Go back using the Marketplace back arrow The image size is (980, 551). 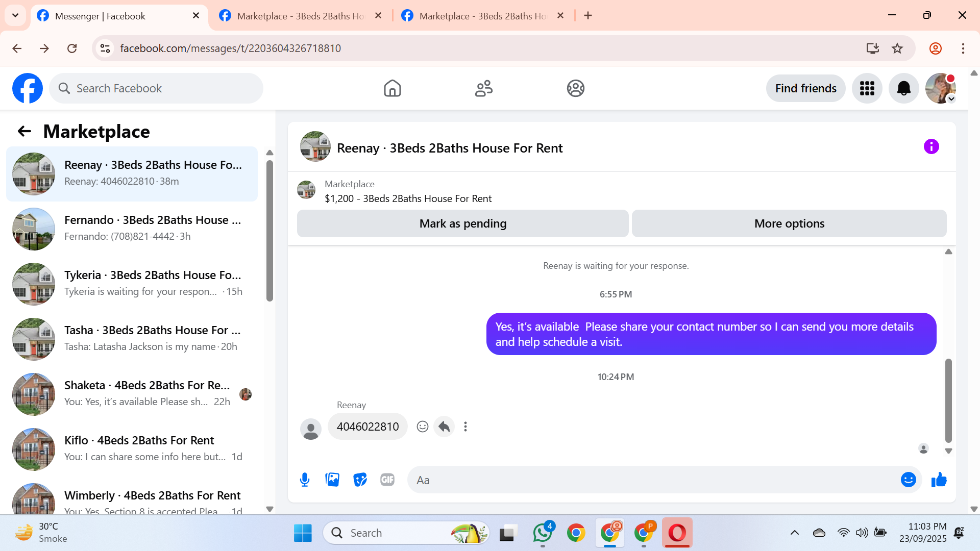pyautogui.click(x=24, y=132)
